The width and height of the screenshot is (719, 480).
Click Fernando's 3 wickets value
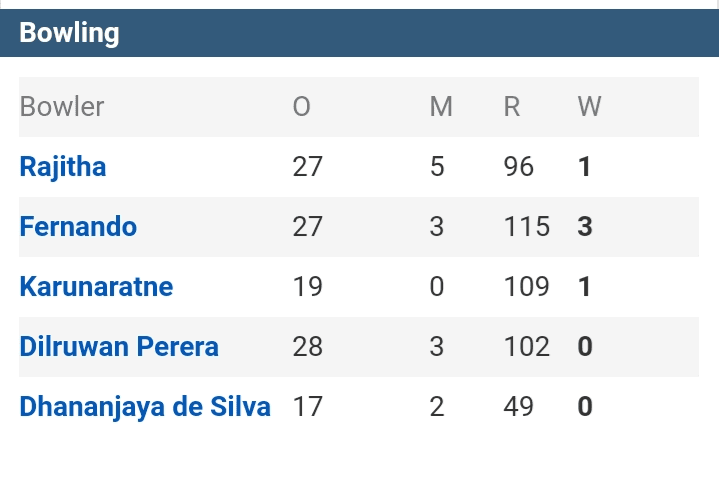point(585,227)
